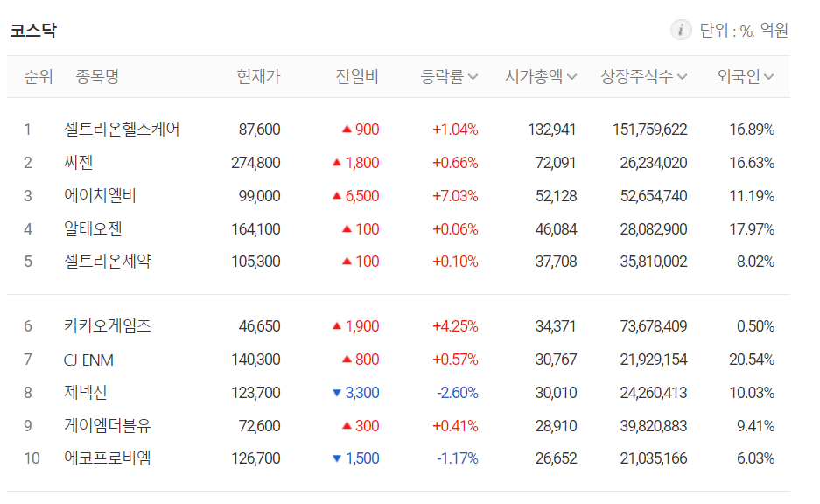Open 제넥신 stock link
The image size is (820, 504).
tap(85, 393)
